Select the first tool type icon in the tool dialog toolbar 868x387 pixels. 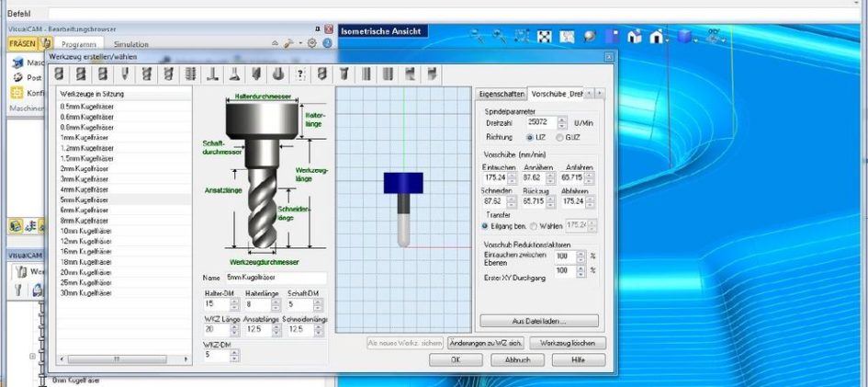pyautogui.click(x=60, y=73)
